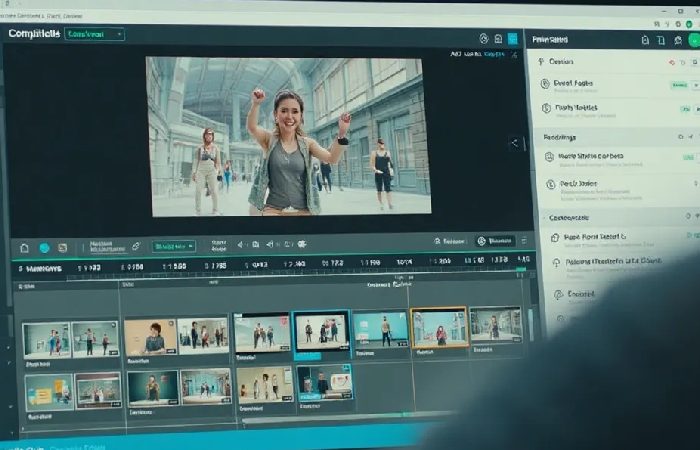Click the chain link icon in the timeline toolbar
The height and width of the screenshot is (450, 700).
136,246
